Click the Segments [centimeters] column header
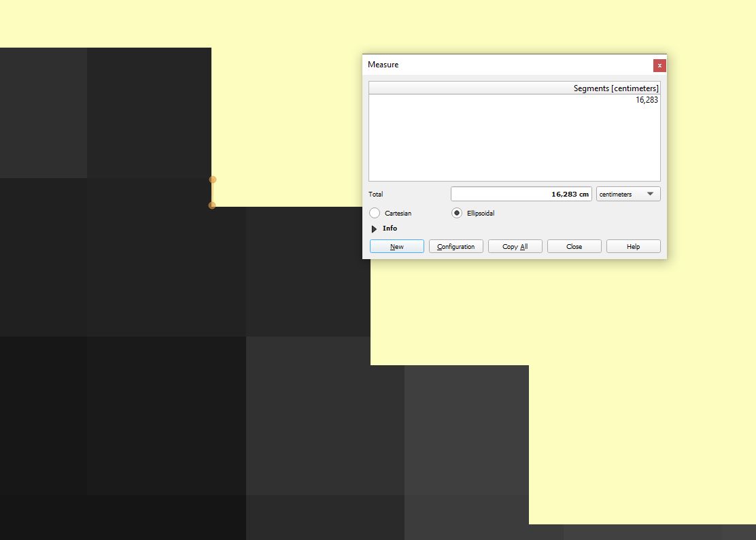The height and width of the screenshot is (540, 756). (x=515, y=88)
